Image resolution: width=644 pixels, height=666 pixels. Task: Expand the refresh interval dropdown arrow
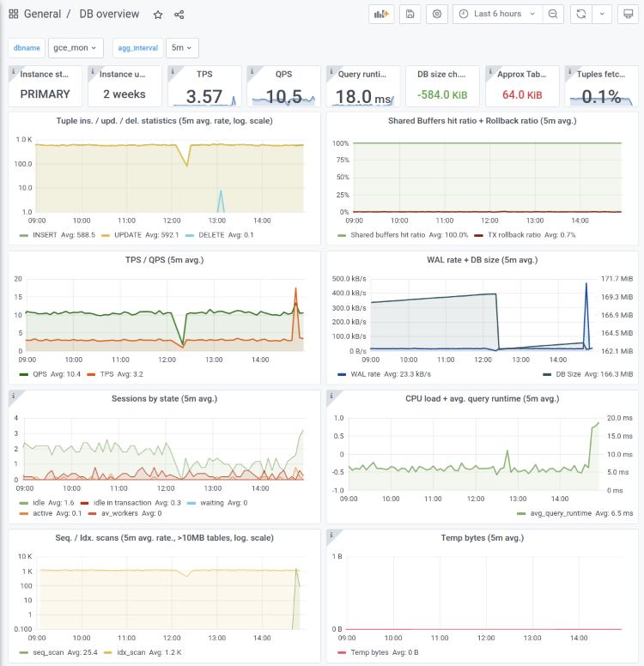click(x=602, y=15)
